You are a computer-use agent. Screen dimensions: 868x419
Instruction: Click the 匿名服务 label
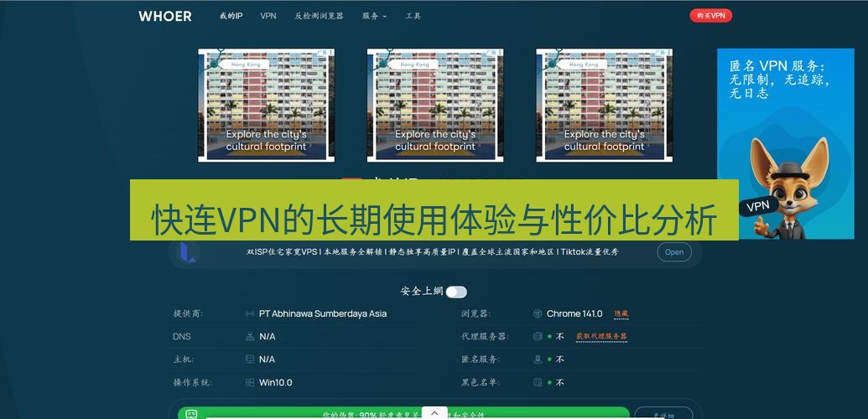[480, 360]
